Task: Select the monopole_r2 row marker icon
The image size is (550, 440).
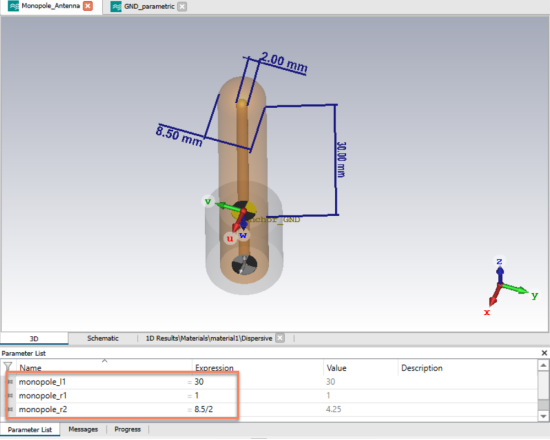Action: [10, 409]
